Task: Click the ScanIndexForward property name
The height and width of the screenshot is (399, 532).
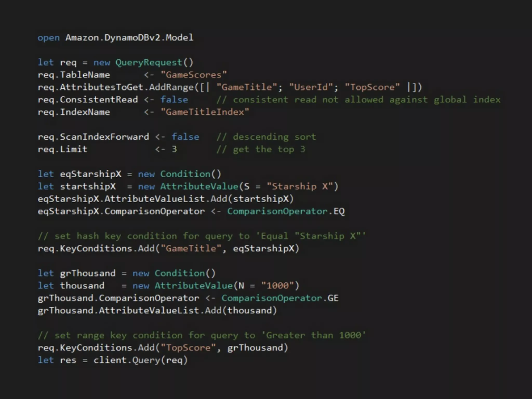Action: [x=104, y=137]
